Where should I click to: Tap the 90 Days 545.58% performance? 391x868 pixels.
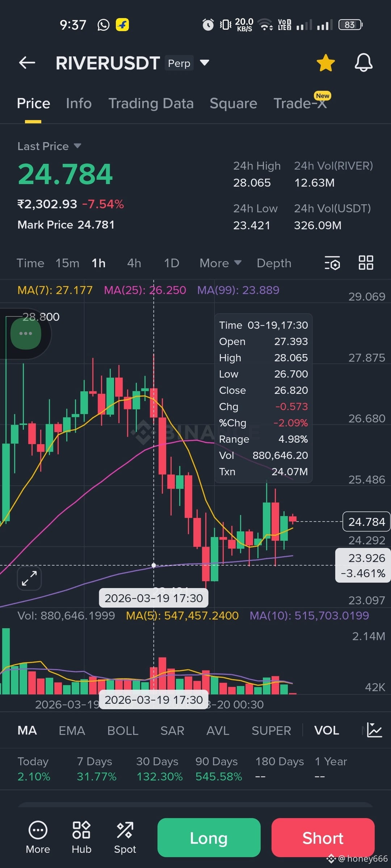[219, 769]
